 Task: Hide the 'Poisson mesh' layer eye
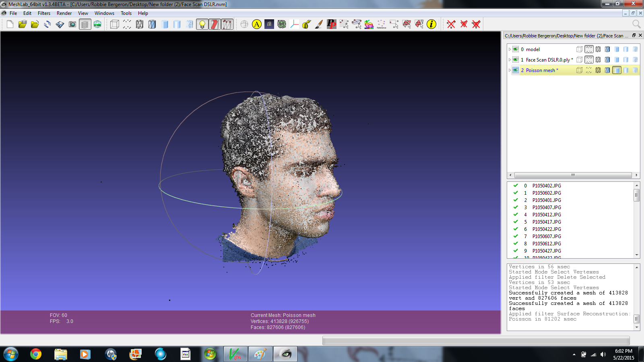click(516, 70)
